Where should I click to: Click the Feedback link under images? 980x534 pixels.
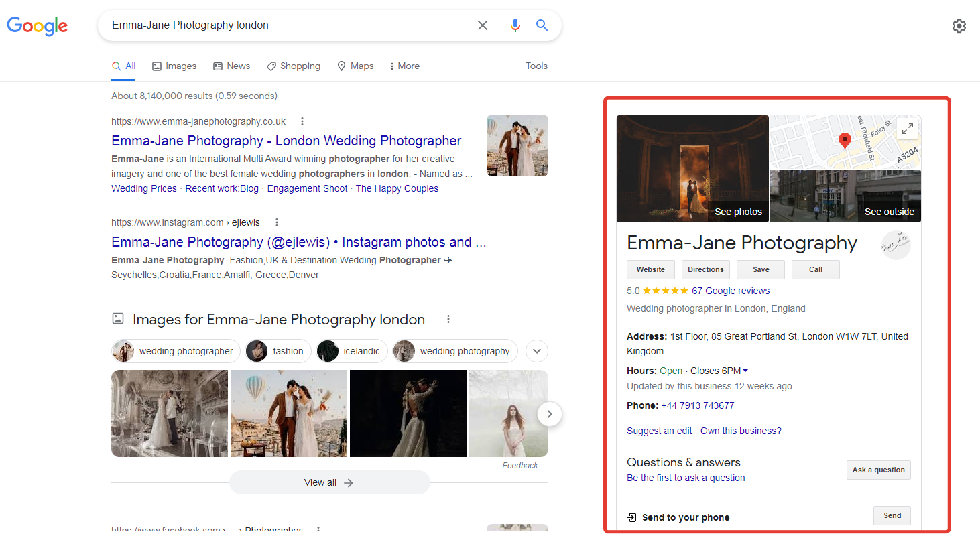point(520,465)
